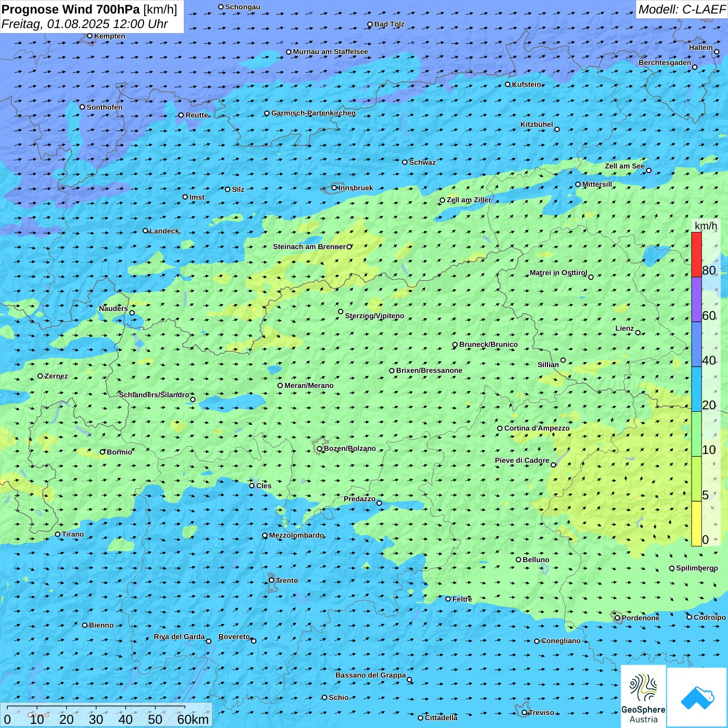This screenshot has width=728, height=728.
Task: Click the red segment of wind legend
Action: click(x=696, y=254)
